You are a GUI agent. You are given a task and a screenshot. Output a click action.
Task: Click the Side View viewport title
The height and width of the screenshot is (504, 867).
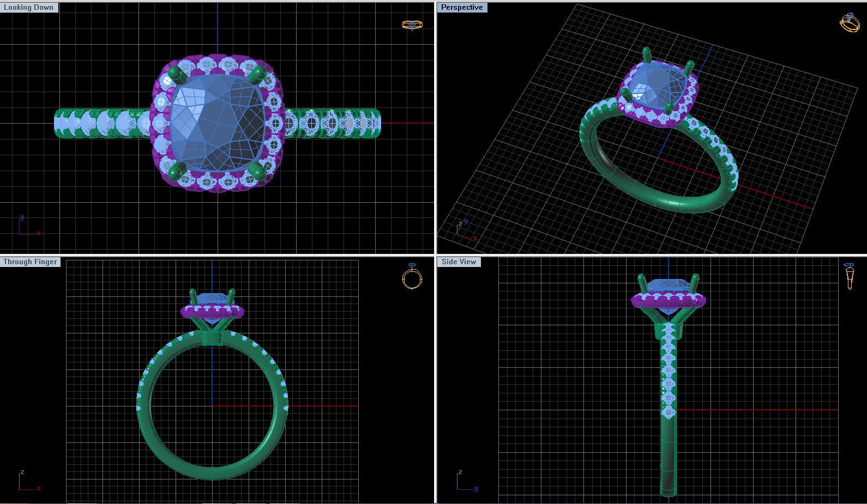(459, 262)
